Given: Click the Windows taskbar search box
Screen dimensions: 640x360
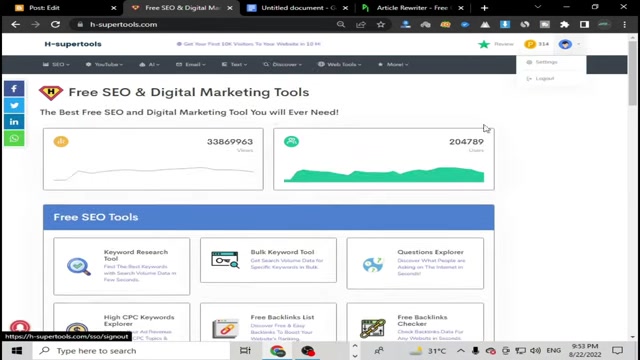Looking at the screenshot, I should (x=131, y=351).
